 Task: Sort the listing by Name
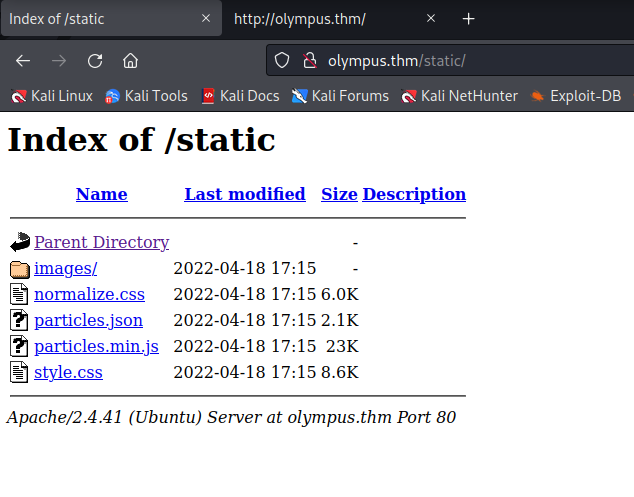pyautogui.click(x=101, y=194)
